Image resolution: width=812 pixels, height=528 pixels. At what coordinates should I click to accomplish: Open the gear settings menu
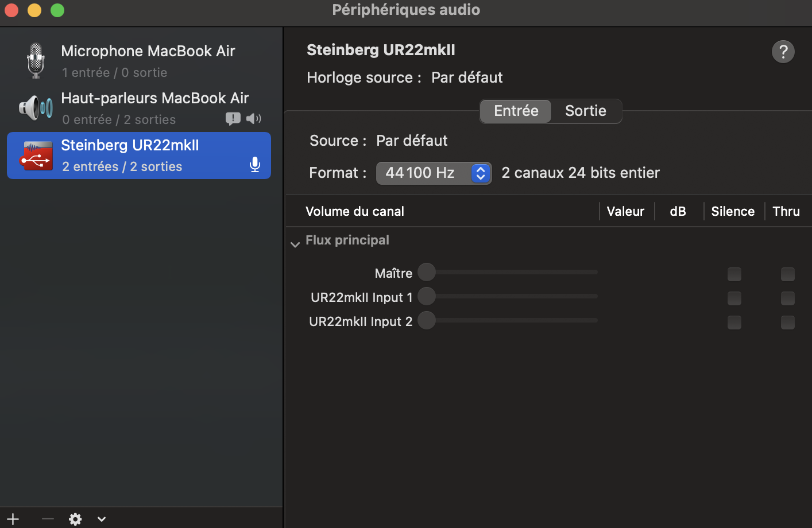(75, 519)
